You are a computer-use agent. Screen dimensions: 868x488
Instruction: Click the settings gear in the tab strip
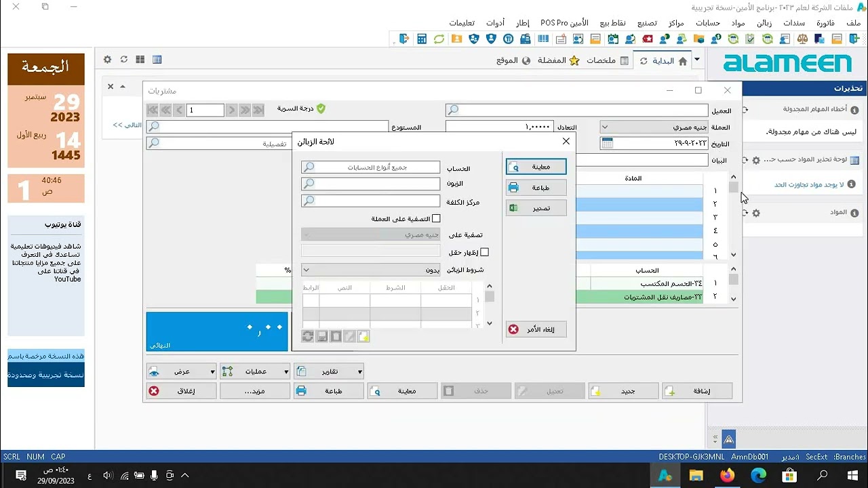107,60
